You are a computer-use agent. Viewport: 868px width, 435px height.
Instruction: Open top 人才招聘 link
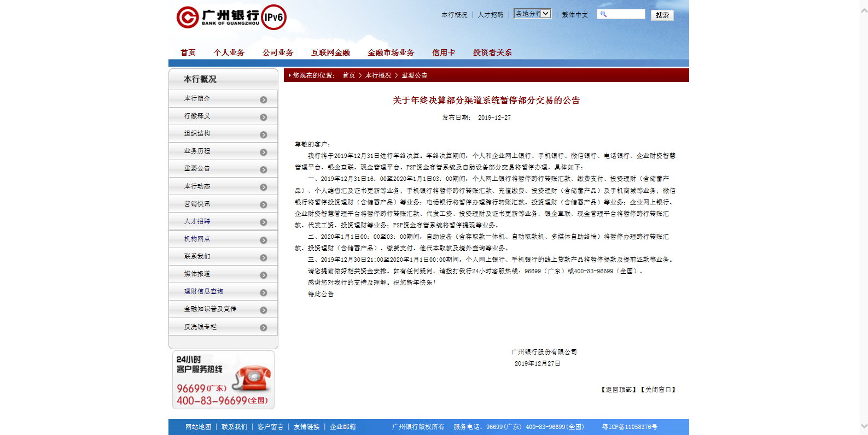[491, 15]
